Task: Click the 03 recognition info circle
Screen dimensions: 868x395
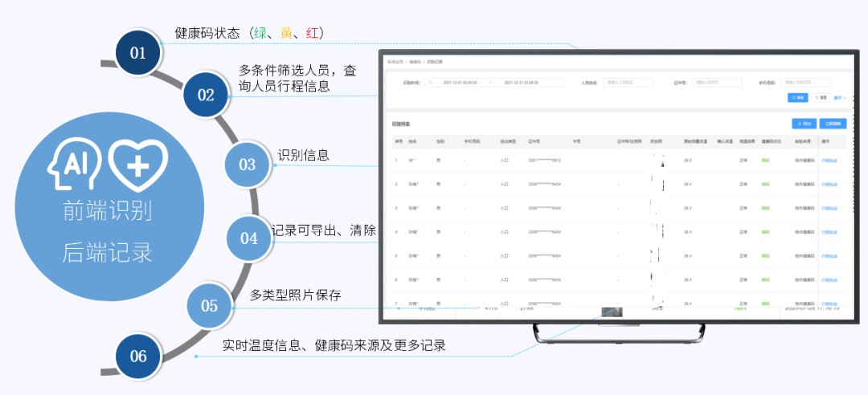Action: pos(247,164)
